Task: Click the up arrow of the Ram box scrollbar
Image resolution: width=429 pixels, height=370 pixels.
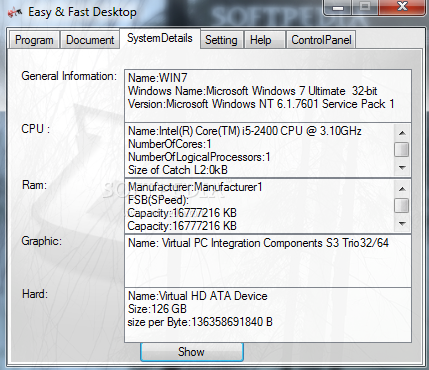Action: coord(402,189)
